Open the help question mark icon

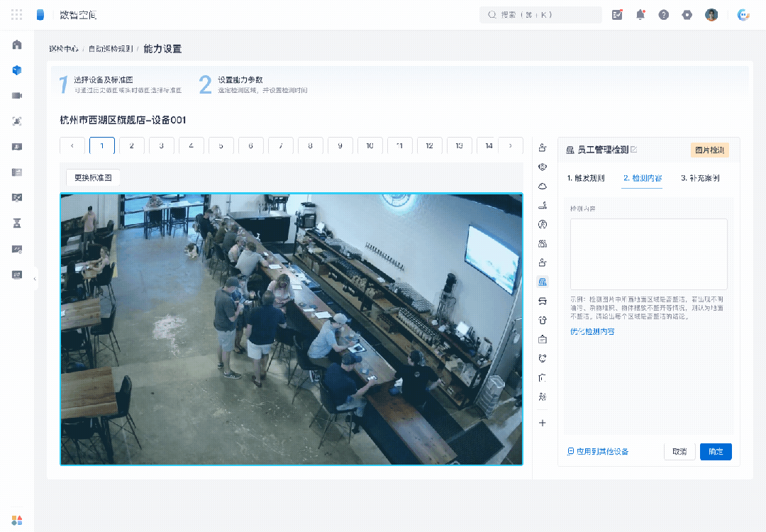pos(663,15)
